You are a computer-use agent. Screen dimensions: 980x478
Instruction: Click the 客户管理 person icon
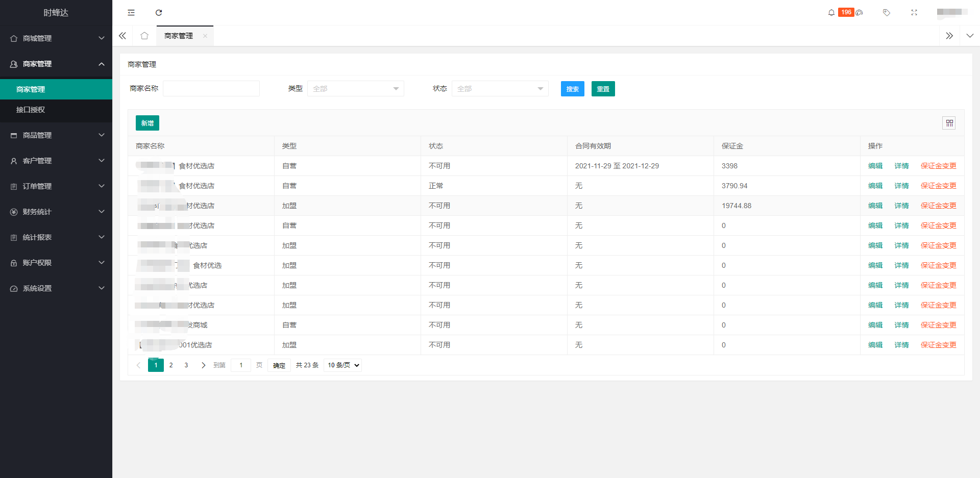[x=14, y=161]
